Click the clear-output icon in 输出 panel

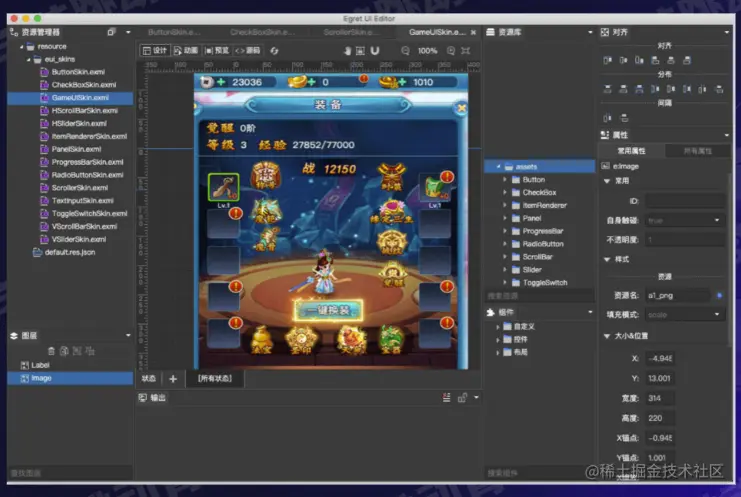pyautogui.click(x=447, y=398)
